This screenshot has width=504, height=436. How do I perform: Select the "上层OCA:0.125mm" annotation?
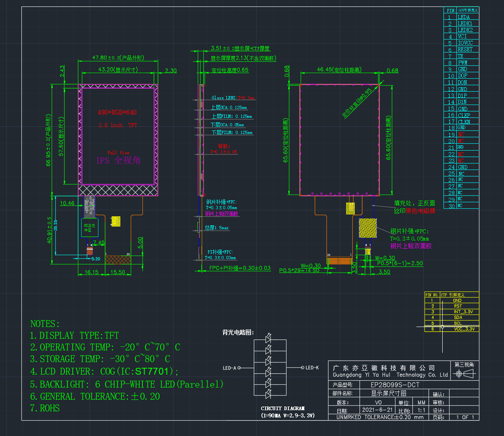(229, 107)
